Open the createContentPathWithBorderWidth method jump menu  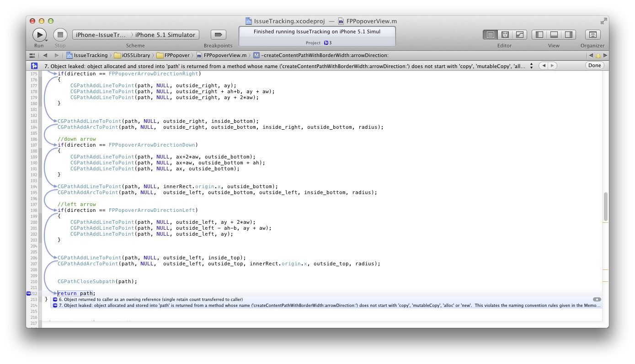click(x=321, y=55)
